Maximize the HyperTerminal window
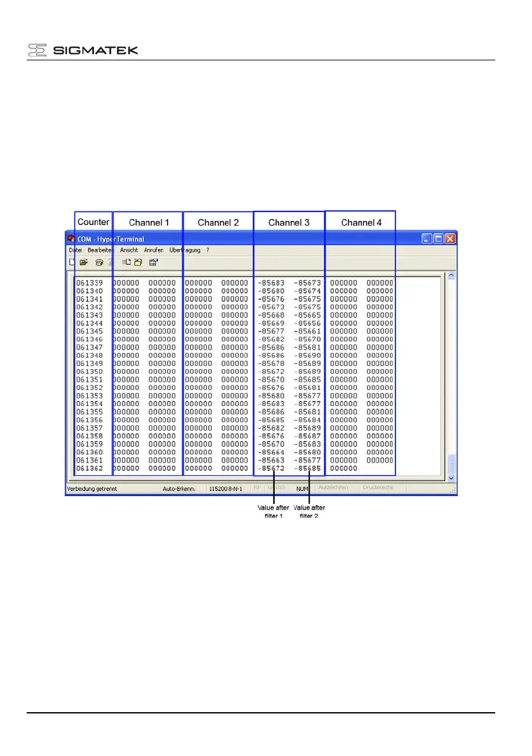 [439, 239]
